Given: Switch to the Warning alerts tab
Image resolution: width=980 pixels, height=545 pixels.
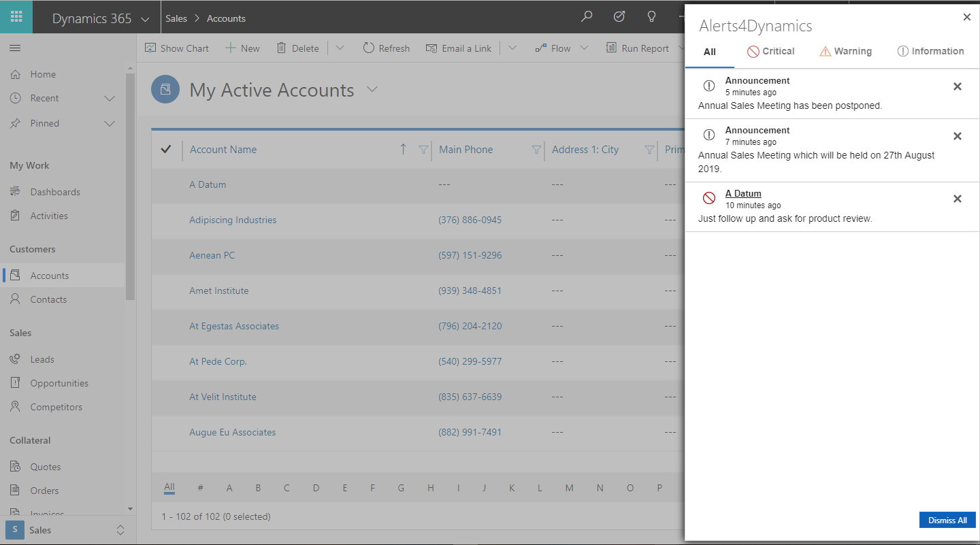Looking at the screenshot, I should coord(845,51).
